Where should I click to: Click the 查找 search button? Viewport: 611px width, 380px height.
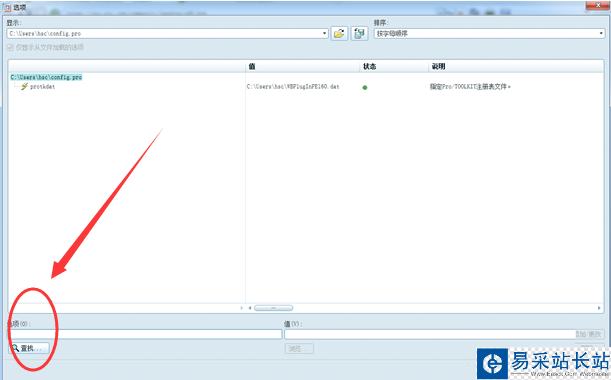(x=29, y=348)
